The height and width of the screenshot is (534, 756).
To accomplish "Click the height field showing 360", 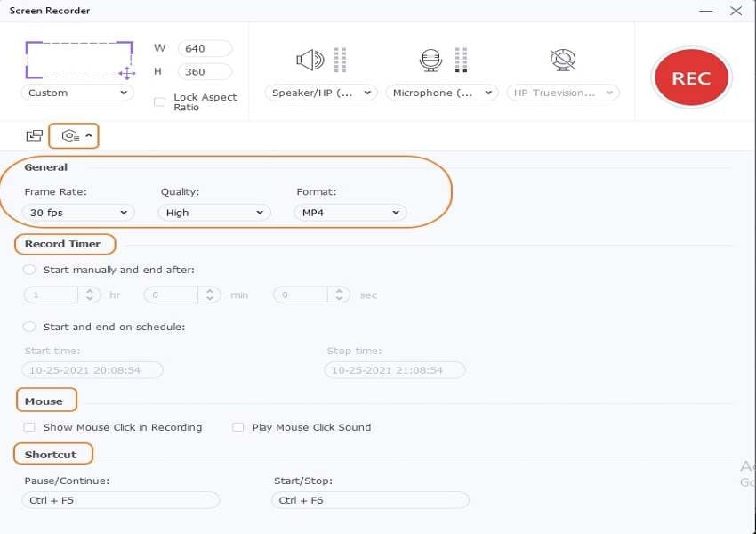I will 205,71.
